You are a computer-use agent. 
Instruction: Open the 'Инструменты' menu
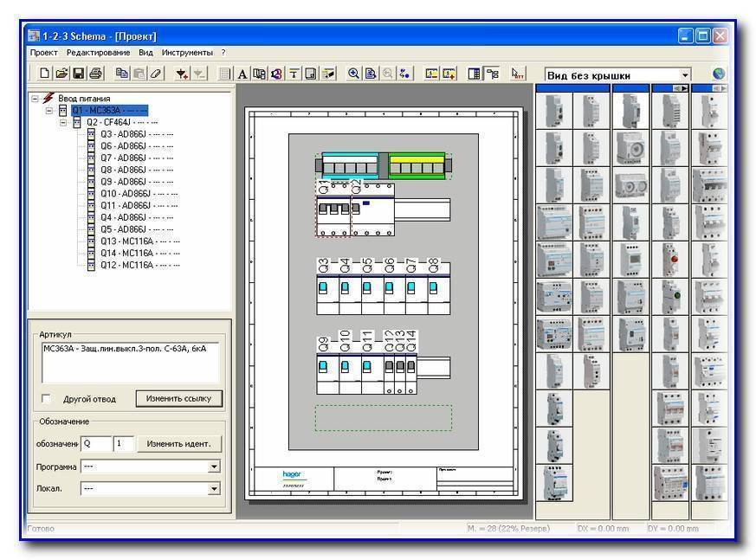click(x=186, y=53)
